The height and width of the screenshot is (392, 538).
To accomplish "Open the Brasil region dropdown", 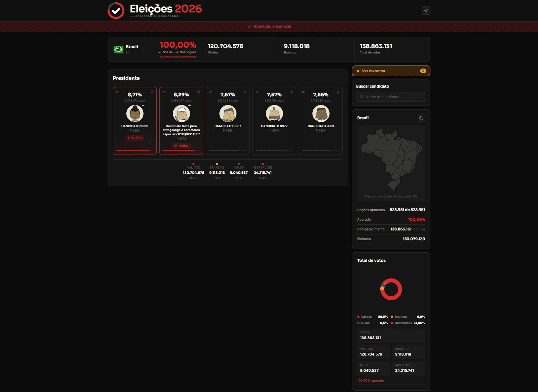I will (129, 49).
